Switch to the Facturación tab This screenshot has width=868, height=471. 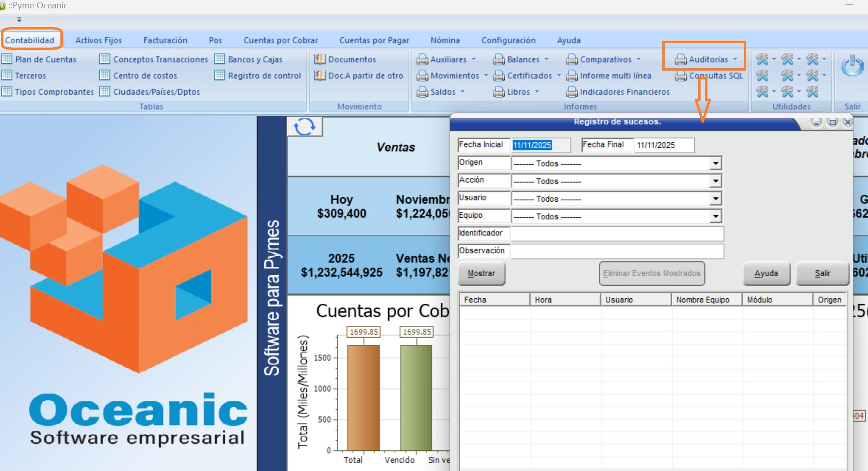[x=165, y=40]
